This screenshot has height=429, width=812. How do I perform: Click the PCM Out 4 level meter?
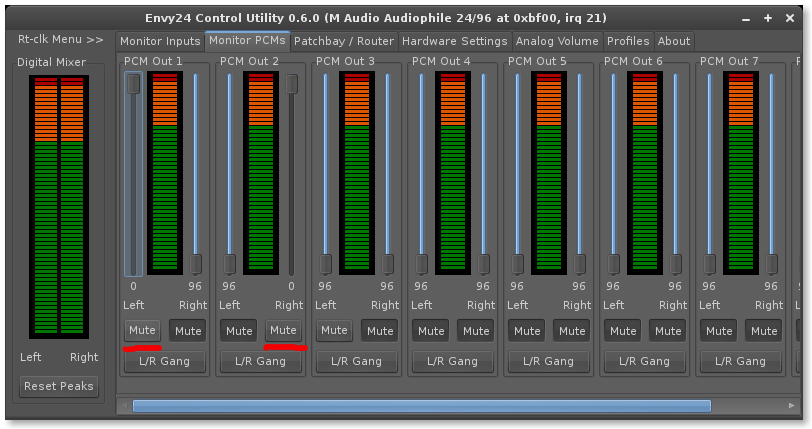pyautogui.click(x=453, y=173)
